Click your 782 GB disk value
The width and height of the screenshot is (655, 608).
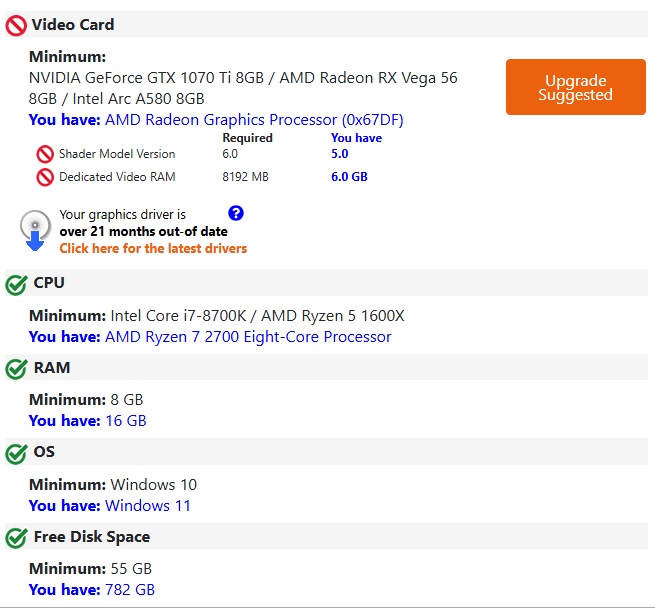coord(130,590)
